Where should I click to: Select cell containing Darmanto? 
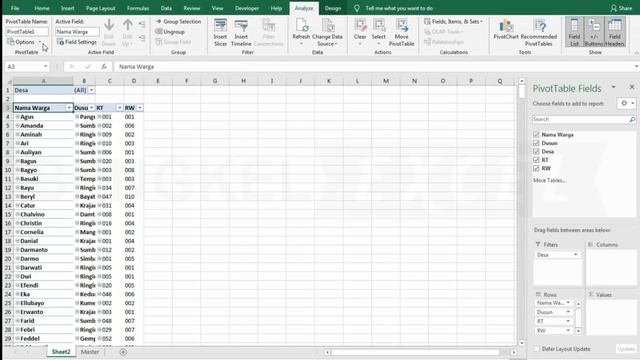click(43, 250)
